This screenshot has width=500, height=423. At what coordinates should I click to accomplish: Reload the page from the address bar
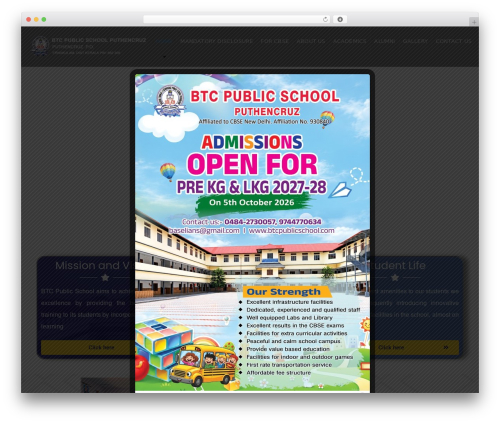[325, 19]
